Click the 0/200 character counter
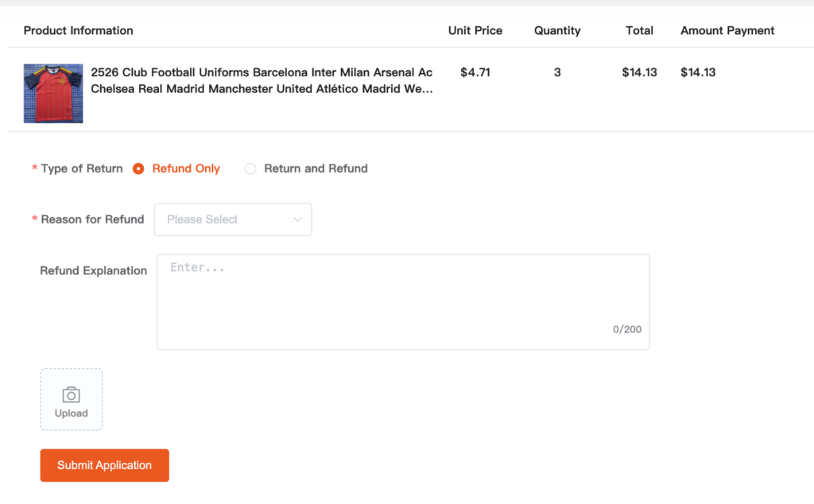814x504 pixels. [627, 329]
